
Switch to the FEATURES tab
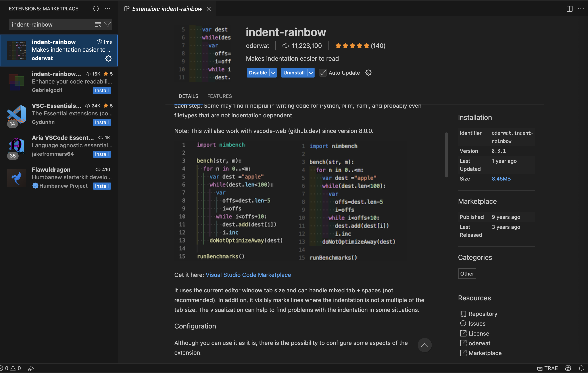(x=219, y=96)
